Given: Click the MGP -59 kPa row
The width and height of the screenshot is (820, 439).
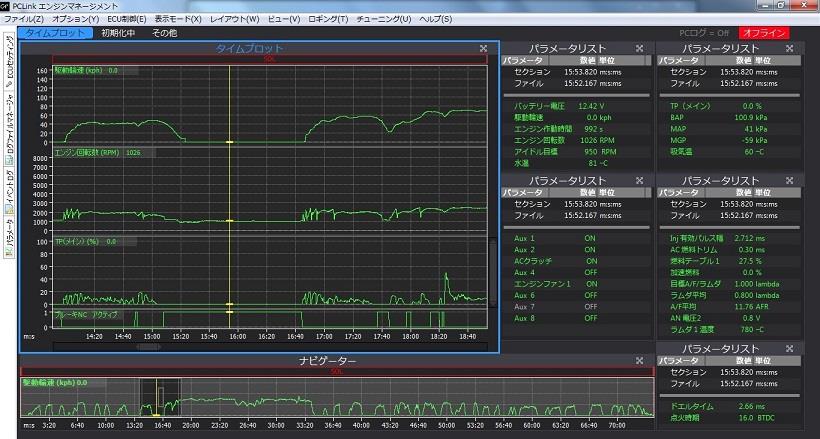Looking at the screenshot, I should pos(730,140).
